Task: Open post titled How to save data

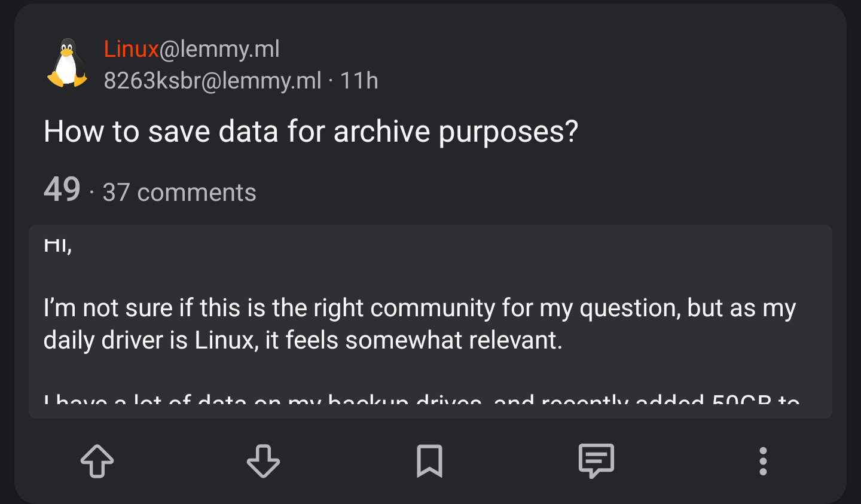Action: click(x=310, y=132)
